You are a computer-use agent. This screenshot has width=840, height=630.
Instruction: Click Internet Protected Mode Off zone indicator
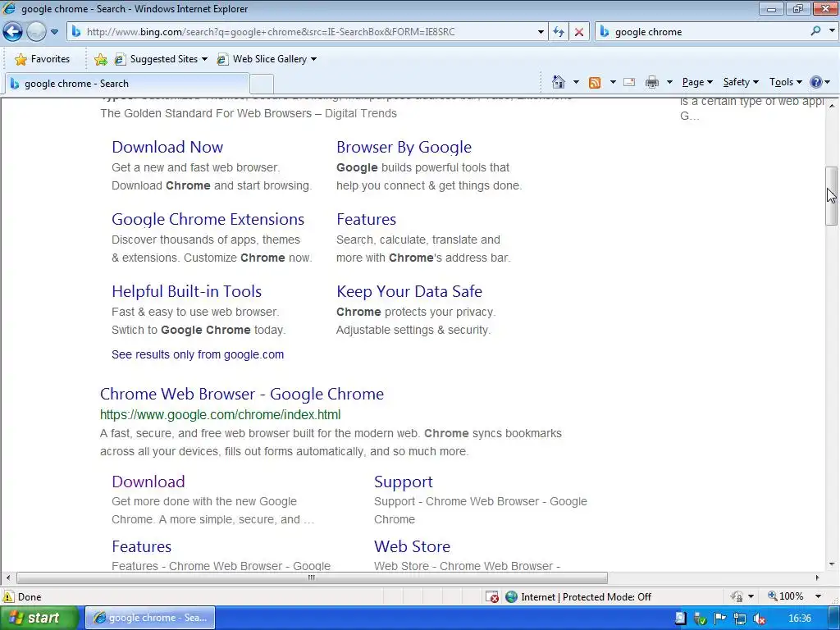coord(578,597)
